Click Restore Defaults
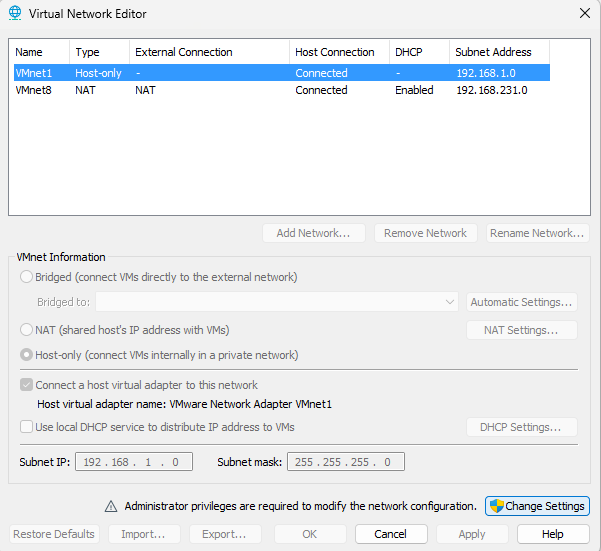The image size is (601, 551). 54,534
